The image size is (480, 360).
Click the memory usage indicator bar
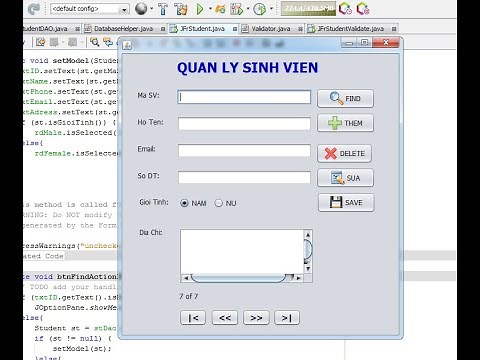click(x=308, y=9)
